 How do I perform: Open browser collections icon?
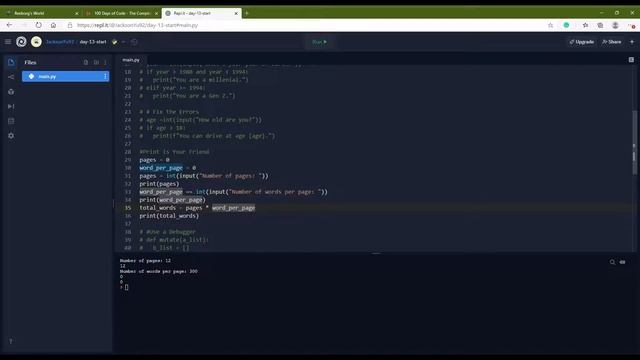point(600,25)
